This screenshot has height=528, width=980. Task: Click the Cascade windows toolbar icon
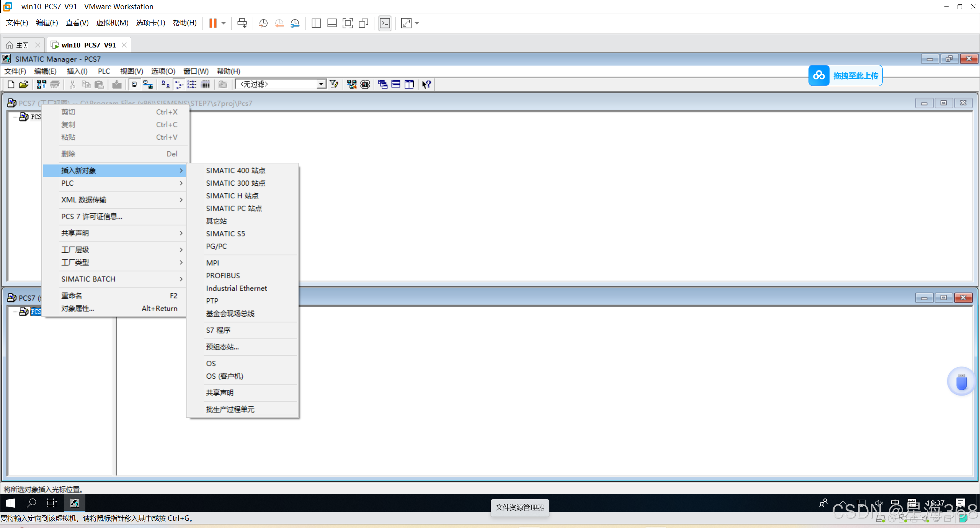(382, 84)
